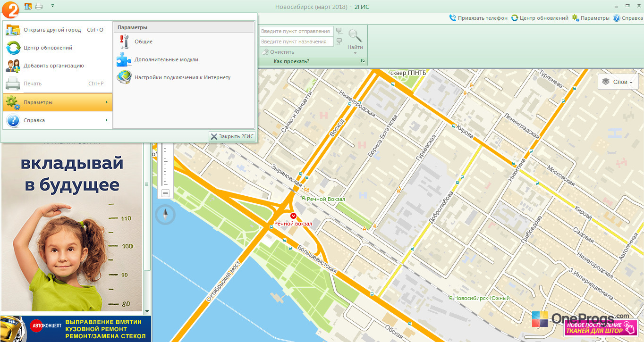The height and width of the screenshot is (342, 644).
Task: Click the green-blue update arrows icon in the top-right toolbar
Action: (515, 18)
